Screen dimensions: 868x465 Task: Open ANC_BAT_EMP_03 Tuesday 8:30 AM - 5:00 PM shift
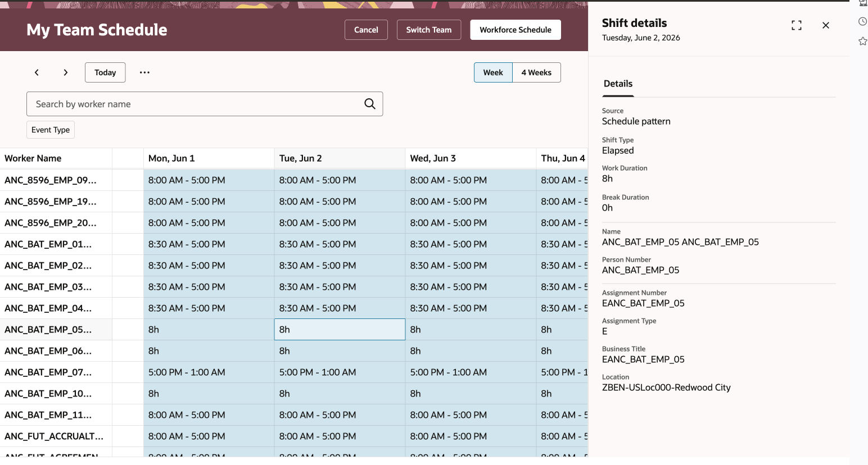tap(340, 287)
